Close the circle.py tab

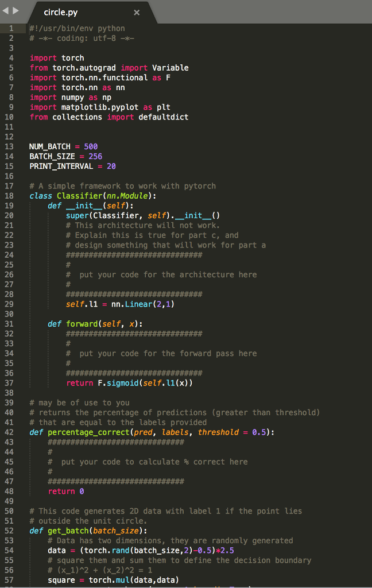[x=137, y=13]
